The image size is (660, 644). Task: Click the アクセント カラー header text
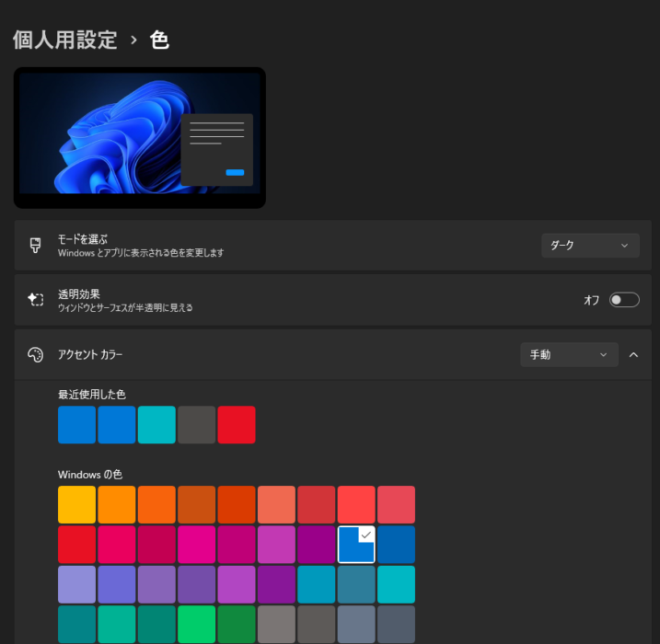[90, 354]
